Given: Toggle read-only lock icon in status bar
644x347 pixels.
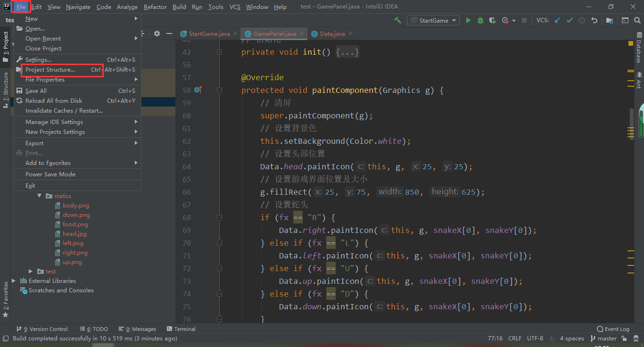Looking at the screenshot, I should pos(624,339).
